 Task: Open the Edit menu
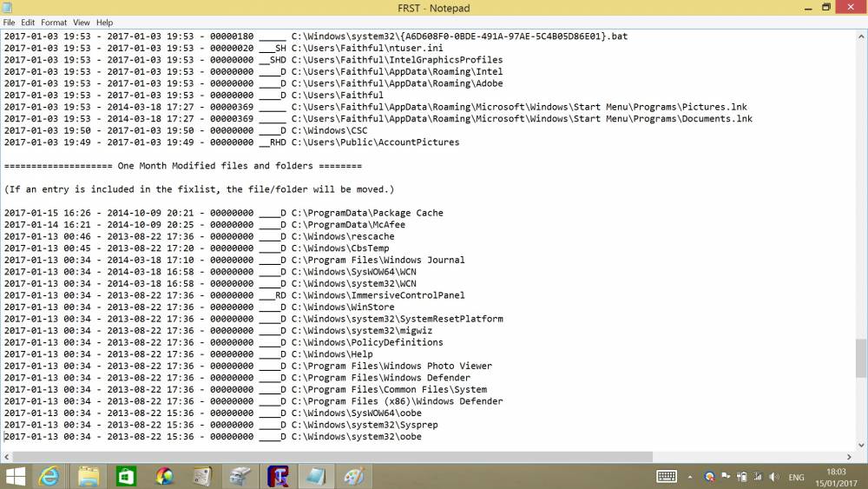click(28, 23)
